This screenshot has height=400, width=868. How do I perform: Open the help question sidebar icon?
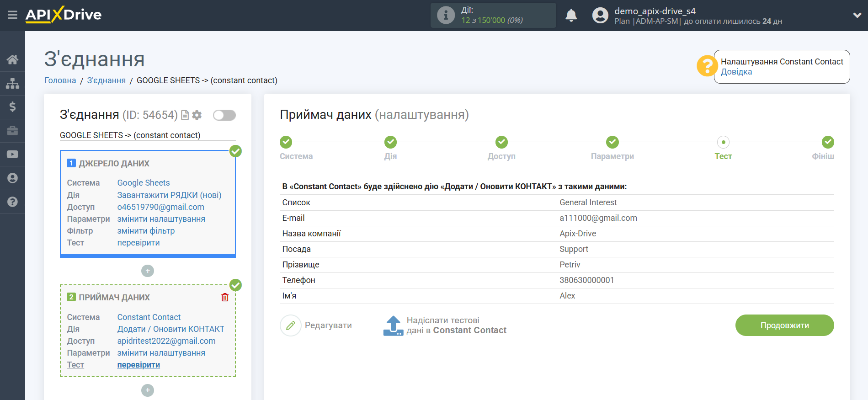12,202
